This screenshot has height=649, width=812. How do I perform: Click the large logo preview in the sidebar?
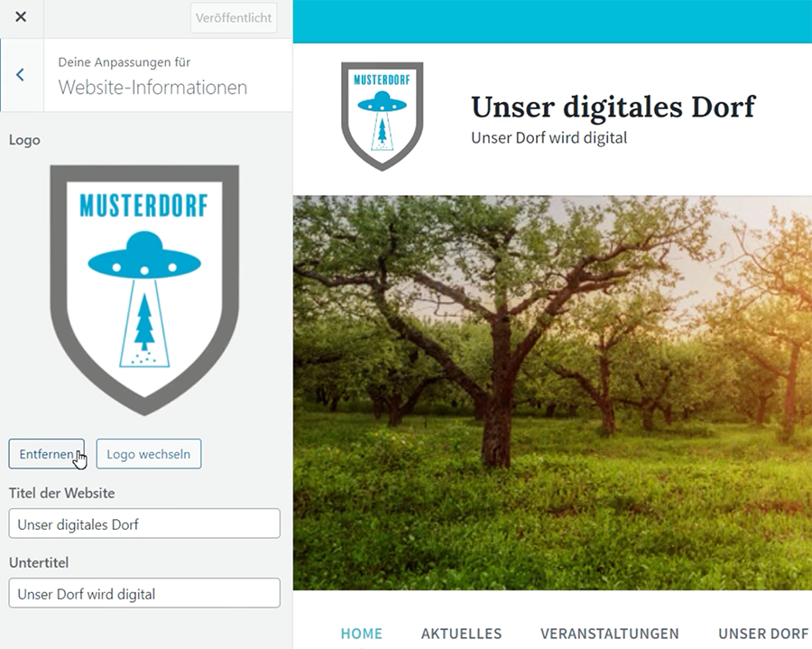pos(144,289)
